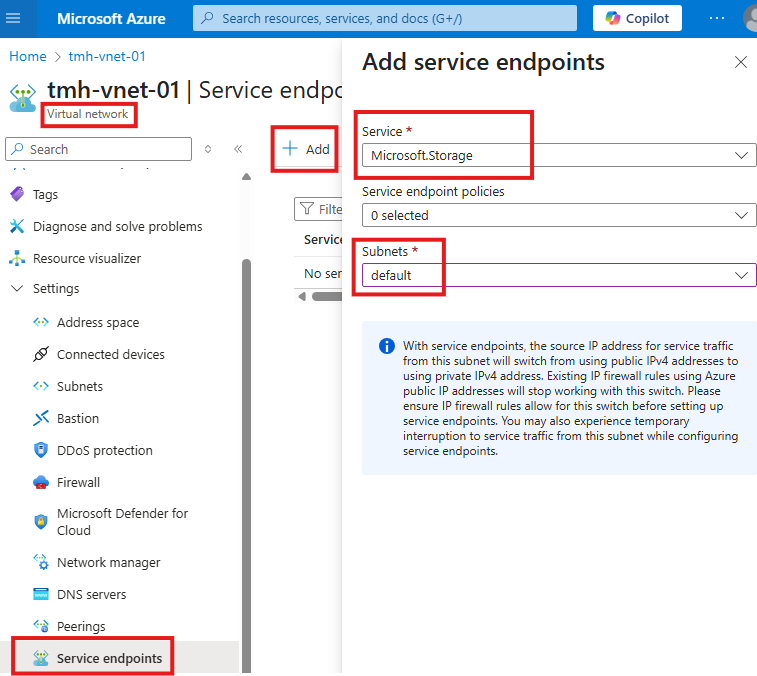The width and height of the screenshot is (757, 676).
Task: Open Firewall settings
Action: 78,482
